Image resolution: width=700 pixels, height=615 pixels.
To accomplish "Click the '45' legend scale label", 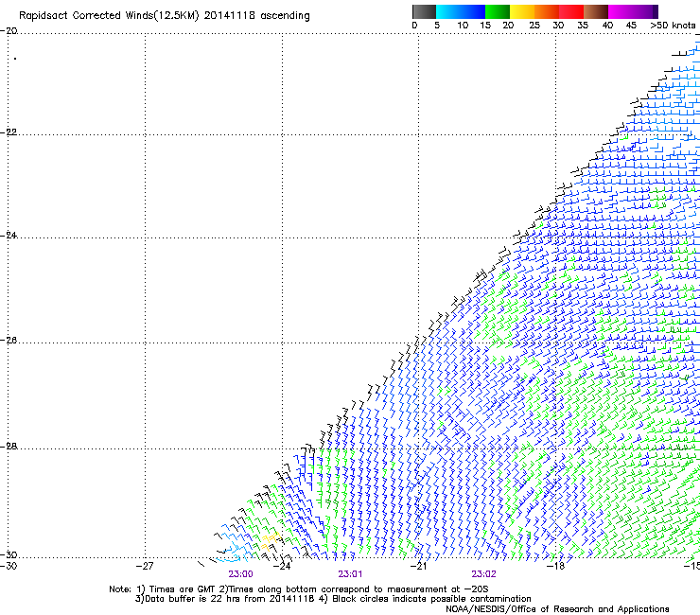I will (631, 26).
